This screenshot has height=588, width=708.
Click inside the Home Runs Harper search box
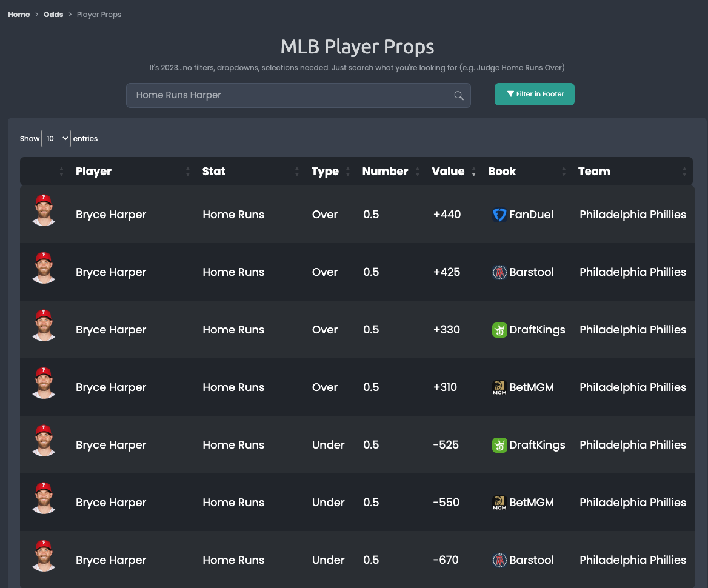pos(273,95)
